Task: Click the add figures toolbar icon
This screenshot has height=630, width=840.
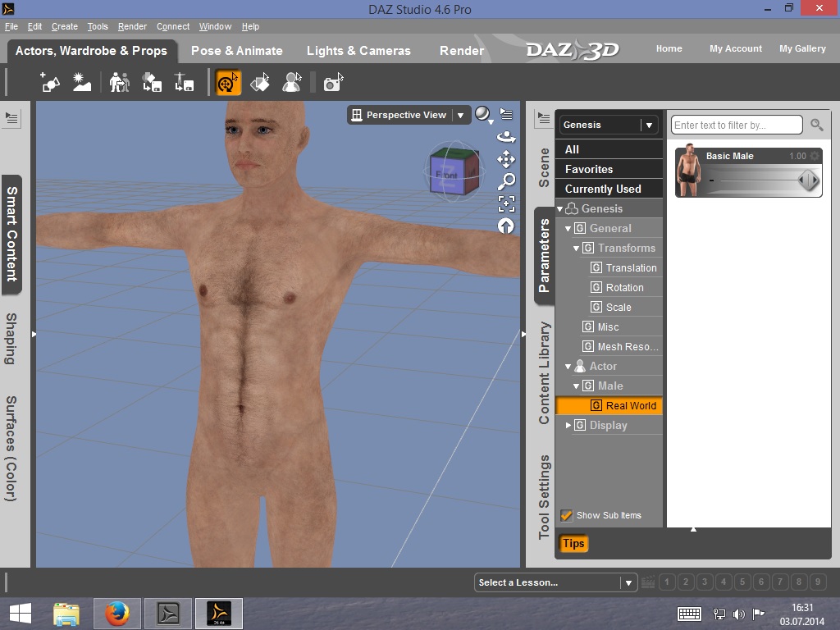Action: [x=120, y=83]
